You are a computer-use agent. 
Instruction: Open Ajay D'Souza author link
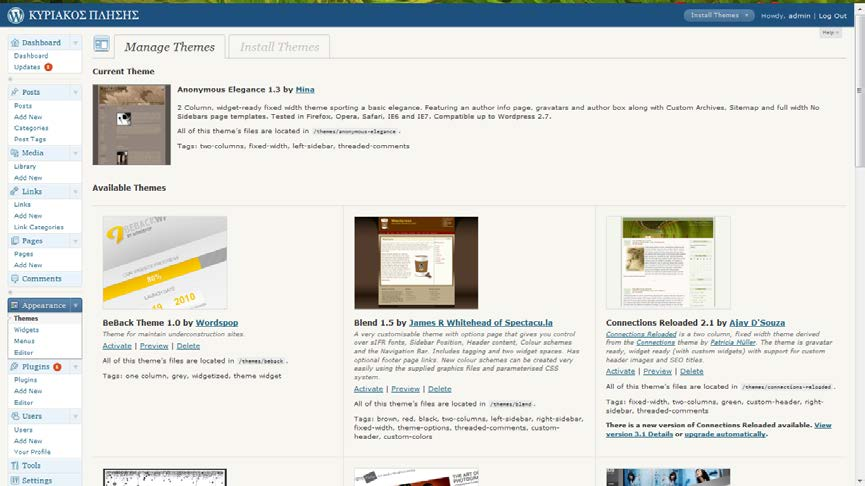(757, 323)
